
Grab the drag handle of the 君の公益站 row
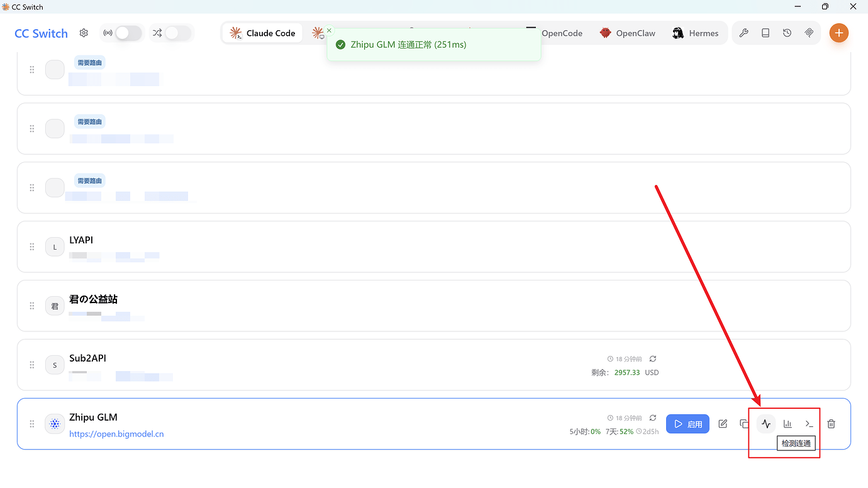[x=32, y=306]
